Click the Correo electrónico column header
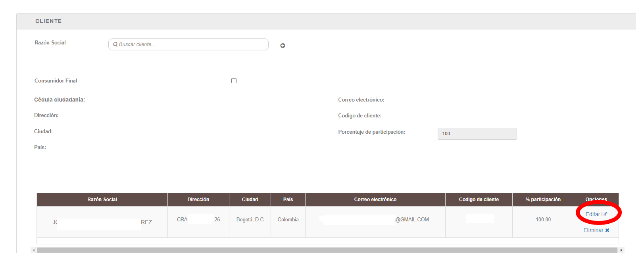644x261 pixels. coord(375,200)
